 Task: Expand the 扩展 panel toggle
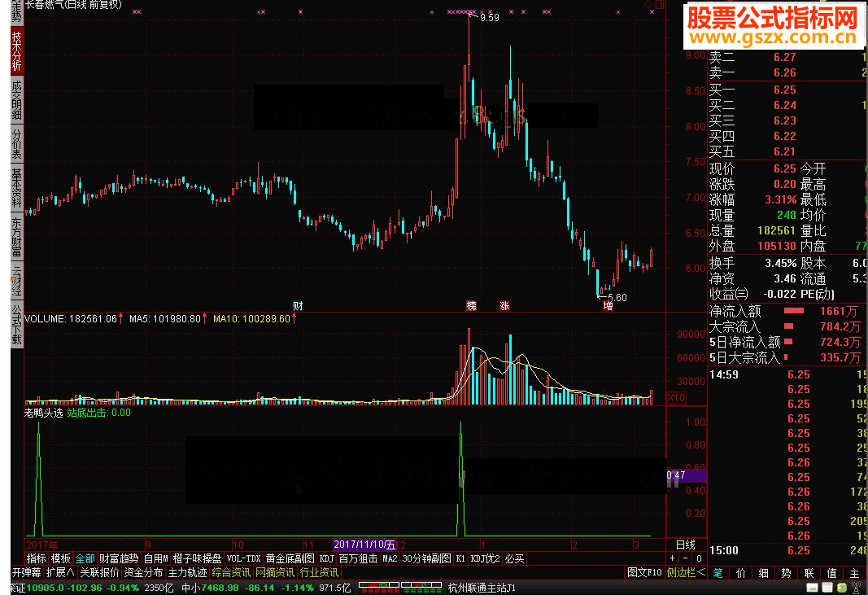click(60, 572)
